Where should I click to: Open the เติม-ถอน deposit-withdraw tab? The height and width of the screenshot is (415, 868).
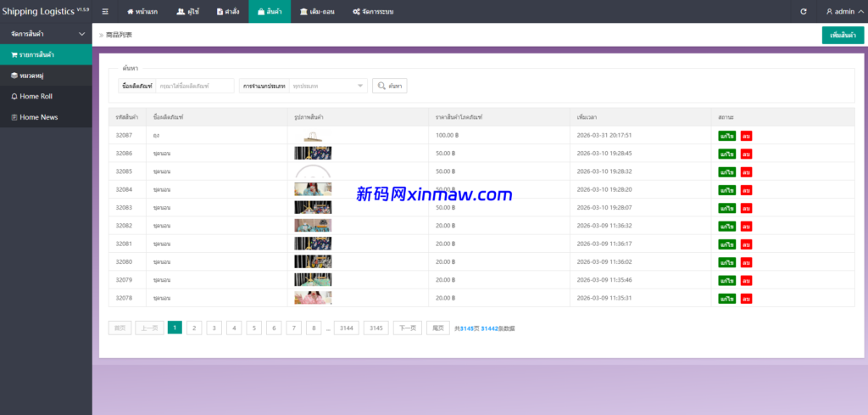[317, 12]
